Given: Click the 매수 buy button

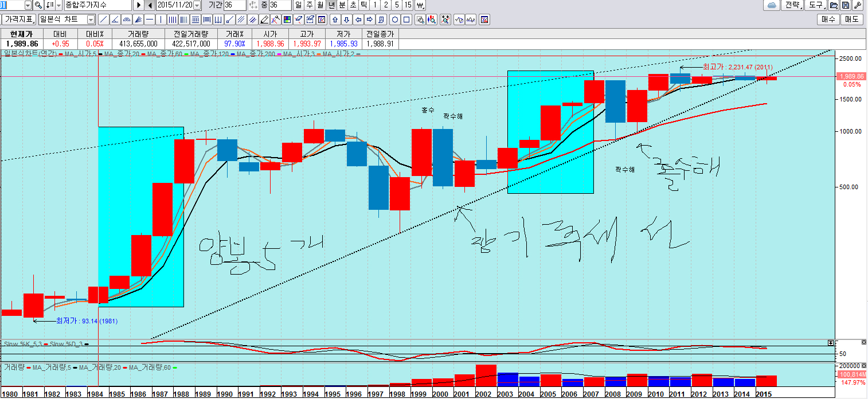Looking at the screenshot, I should (828, 19).
